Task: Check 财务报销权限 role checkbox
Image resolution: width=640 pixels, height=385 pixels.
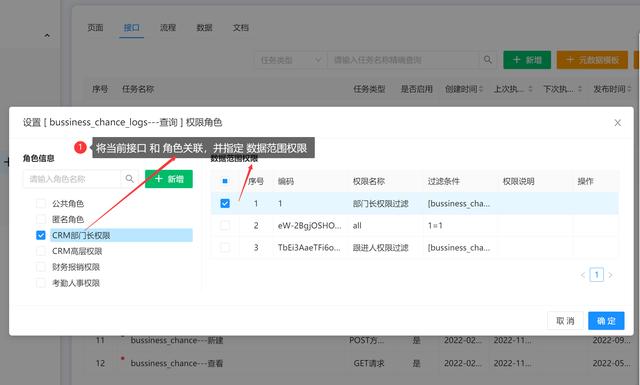Action: [x=41, y=267]
